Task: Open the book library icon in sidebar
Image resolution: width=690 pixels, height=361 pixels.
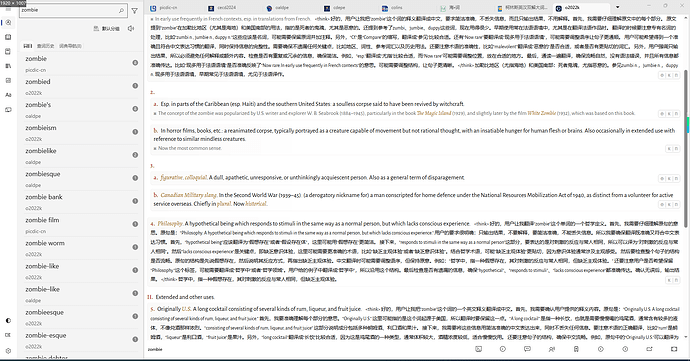Action: point(8,37)
